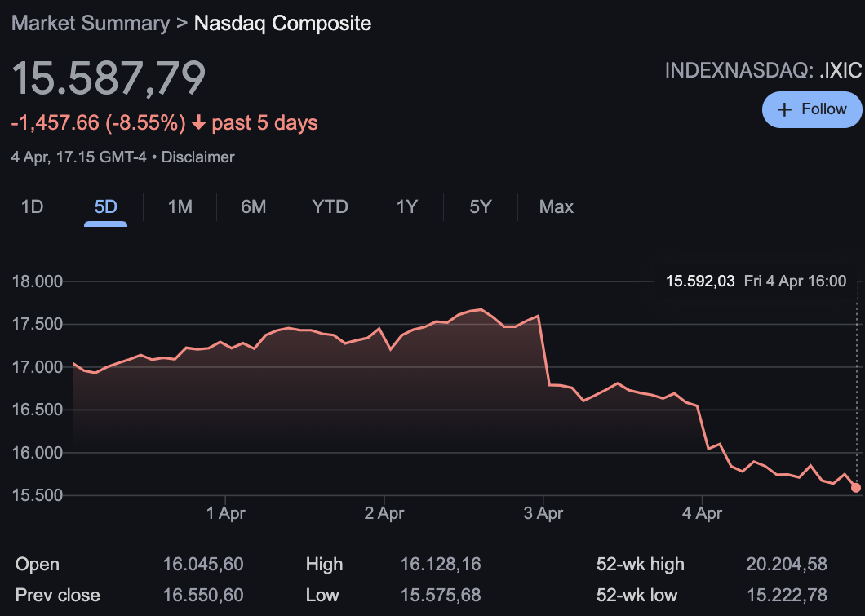Open the 5Y chart range
The height and width of the screenshot is (616, 865).
[x=480, y=207]
